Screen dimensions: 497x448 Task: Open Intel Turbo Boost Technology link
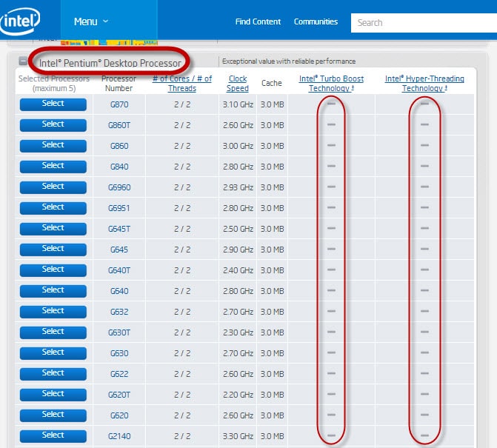331,84
